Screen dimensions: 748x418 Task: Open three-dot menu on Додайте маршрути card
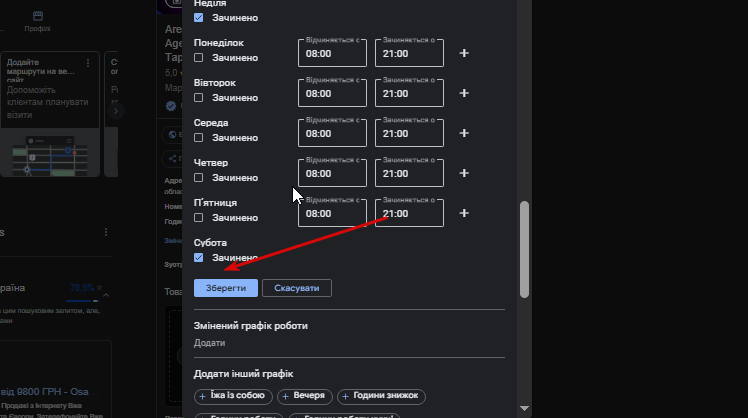tap(88, 63)
